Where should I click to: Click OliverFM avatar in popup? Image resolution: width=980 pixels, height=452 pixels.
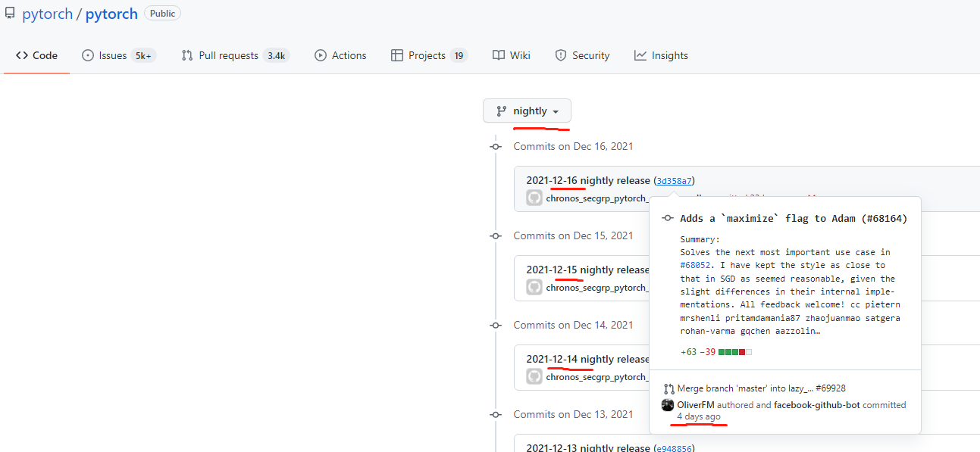click(668, 405)
